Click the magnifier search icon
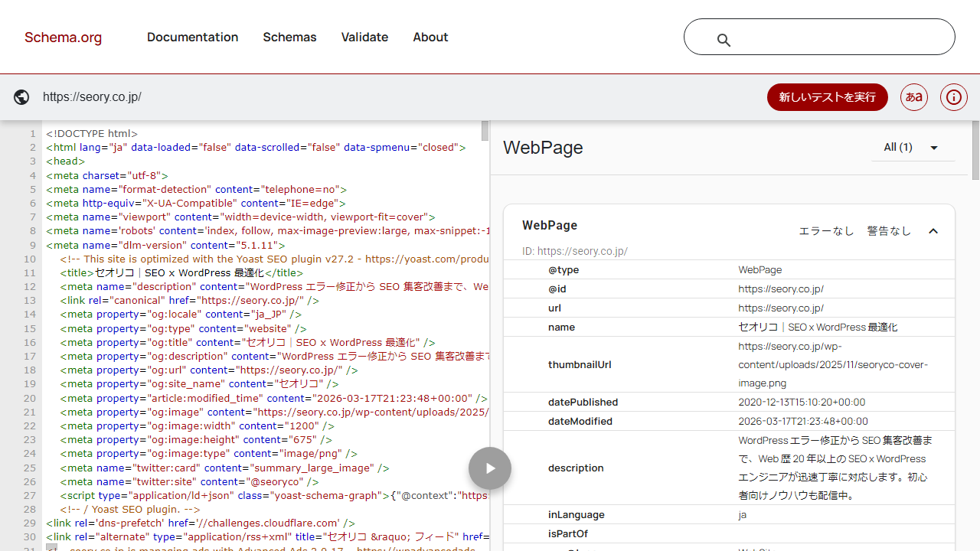 click(724, 40)
